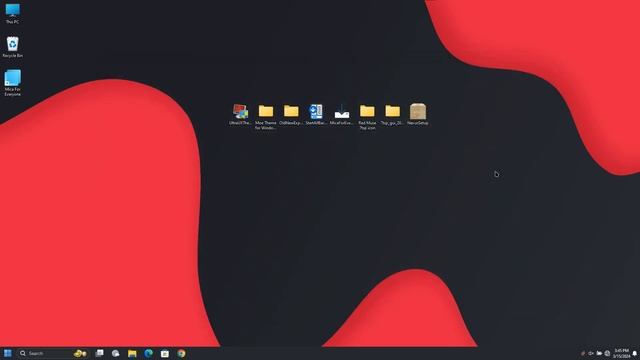Click the taskbar Search box
The image size is (640, 360).
pyautogui.click(x=52, y=353)
